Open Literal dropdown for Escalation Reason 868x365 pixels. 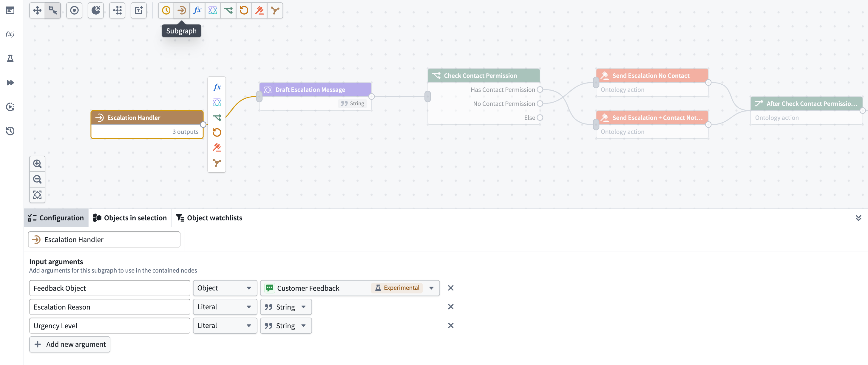[x=225, y=307]
